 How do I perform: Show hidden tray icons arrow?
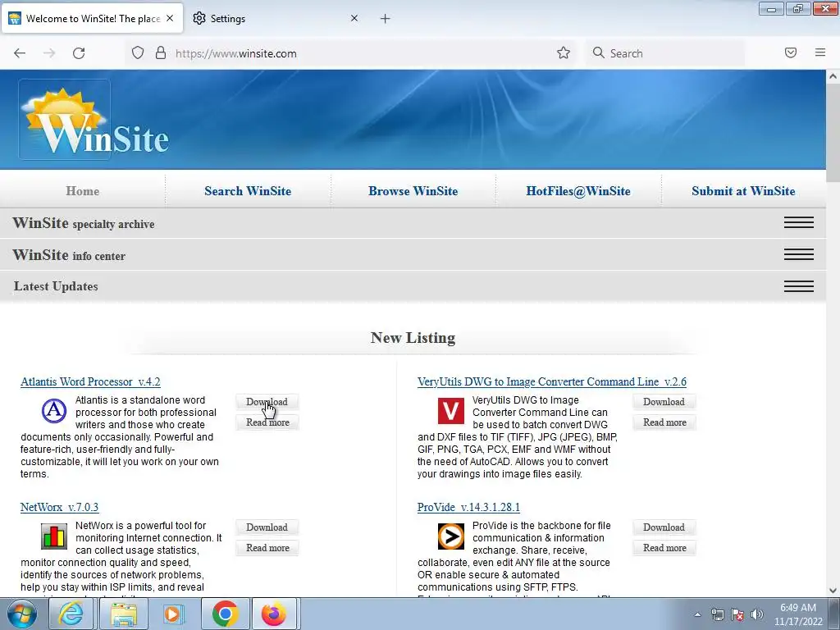pyautogui.click(x=697, y=614)
